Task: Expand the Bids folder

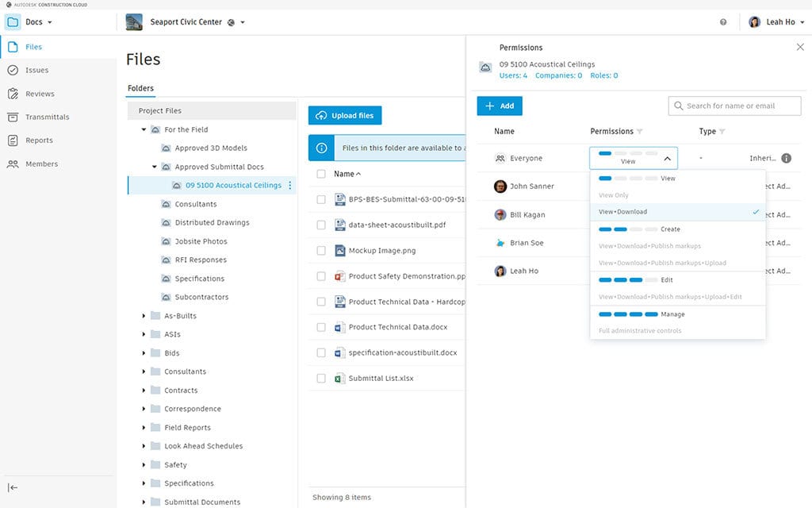Action: pyautogui.click(x=144, y=353)
